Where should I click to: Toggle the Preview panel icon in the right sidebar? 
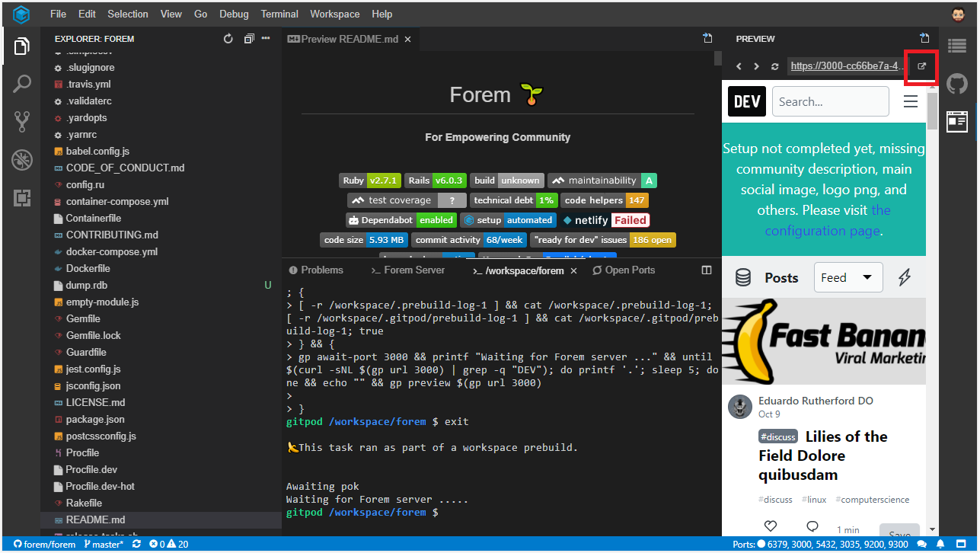point(958,121)
